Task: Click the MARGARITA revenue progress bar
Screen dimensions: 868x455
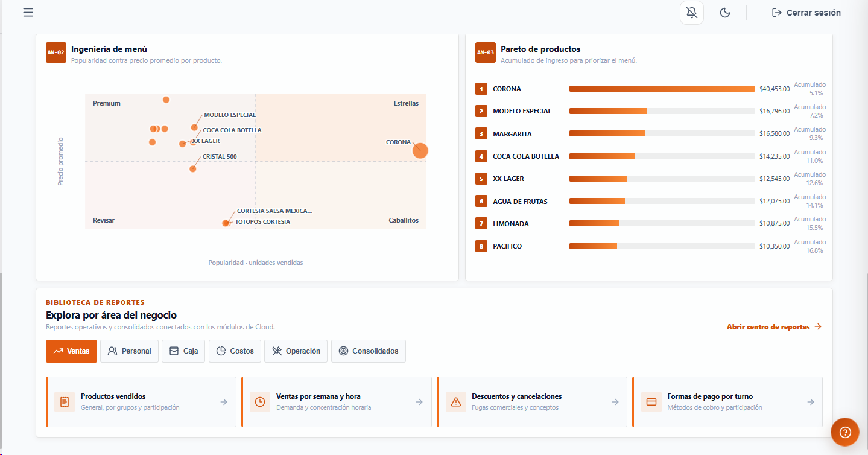Action: tap(662, 134)
